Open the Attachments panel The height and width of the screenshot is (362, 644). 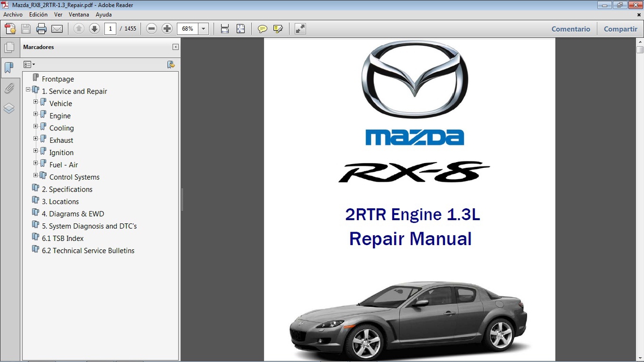point(10,88)
